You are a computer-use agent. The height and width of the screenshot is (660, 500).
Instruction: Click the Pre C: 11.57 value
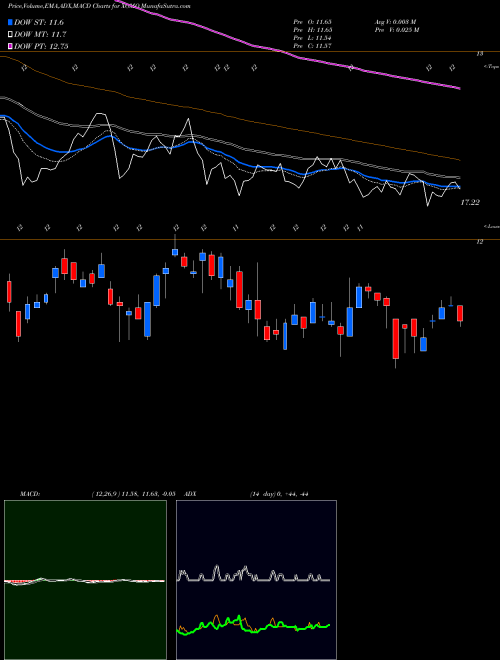point(313,46)
